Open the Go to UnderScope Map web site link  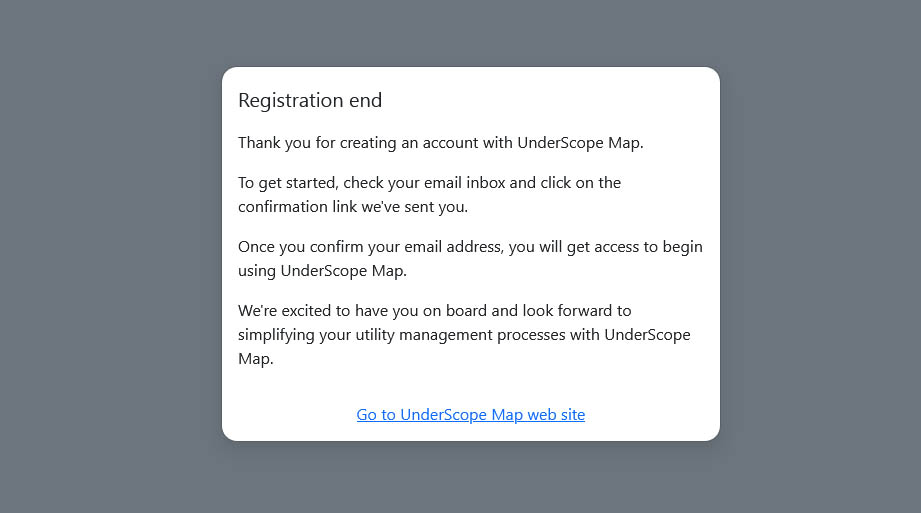(470, 415)
